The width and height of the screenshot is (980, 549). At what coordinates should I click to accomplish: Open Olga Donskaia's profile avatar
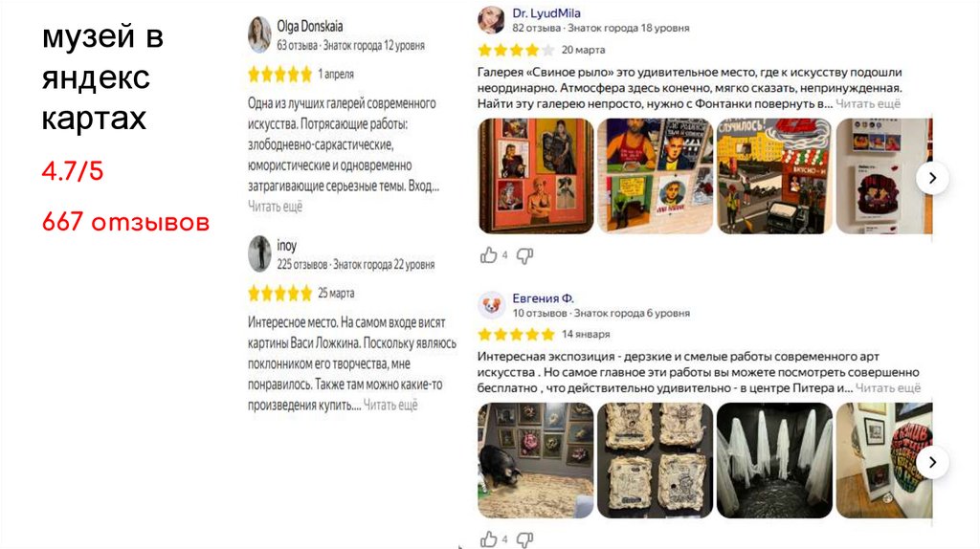pos(258,34)
